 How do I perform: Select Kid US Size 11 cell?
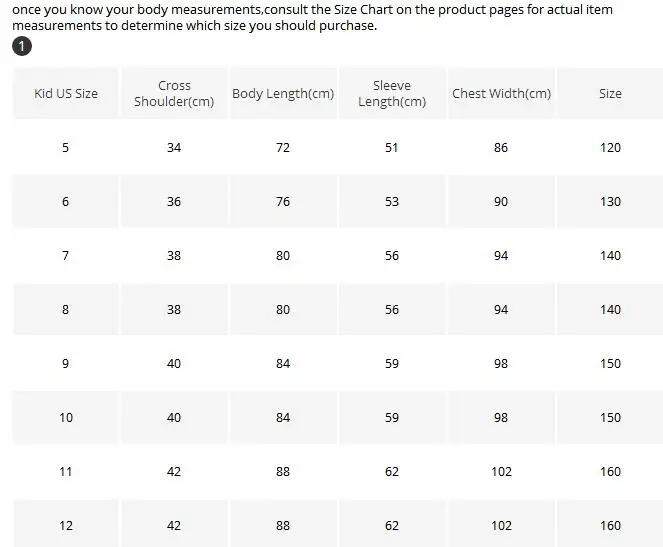click(x=66, y=471)
